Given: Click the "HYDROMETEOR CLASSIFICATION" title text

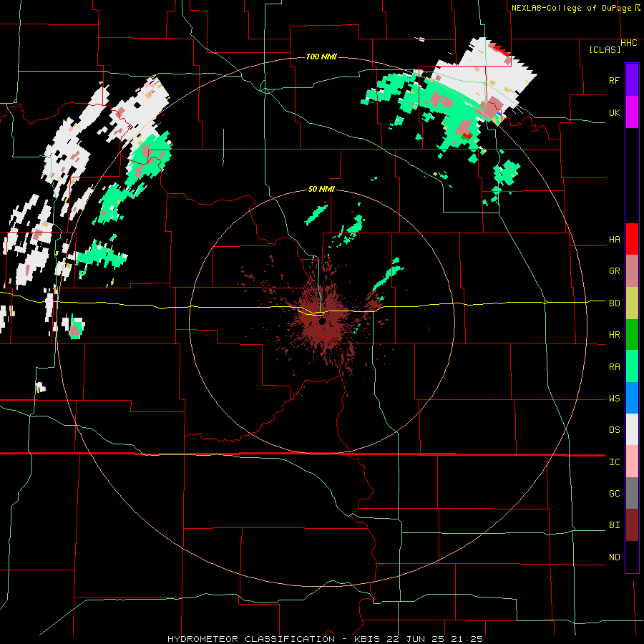Looking at the screenshot, I should tap(251, 639).
